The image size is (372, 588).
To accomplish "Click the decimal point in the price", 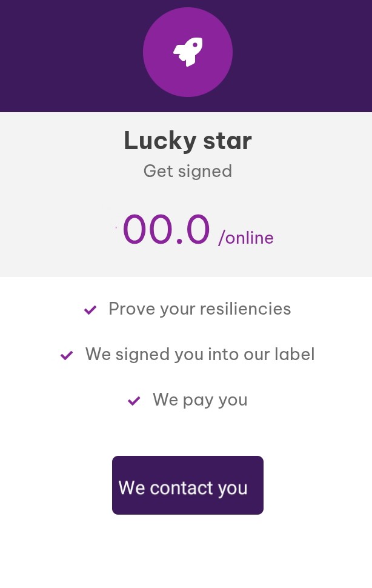I will [179, 241].
